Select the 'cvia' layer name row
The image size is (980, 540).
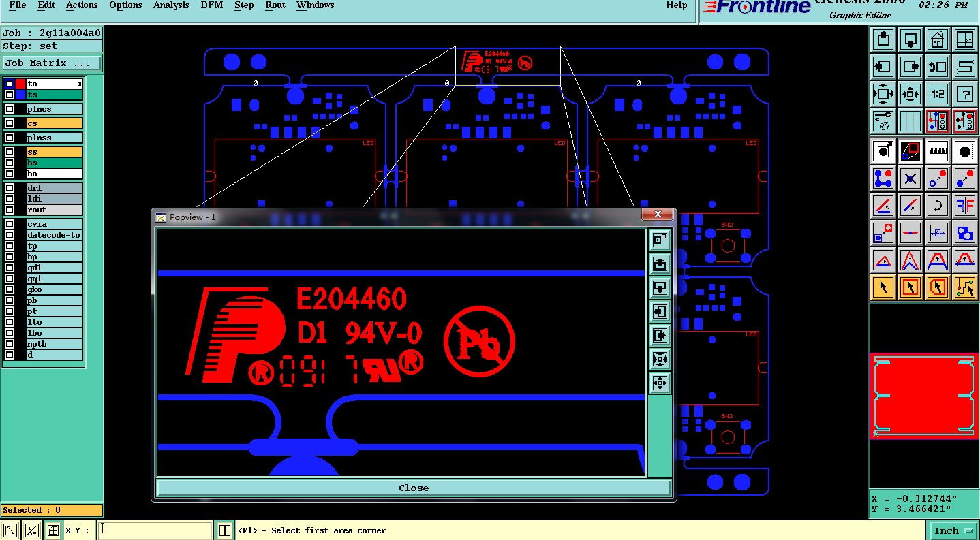pos(55,224)
